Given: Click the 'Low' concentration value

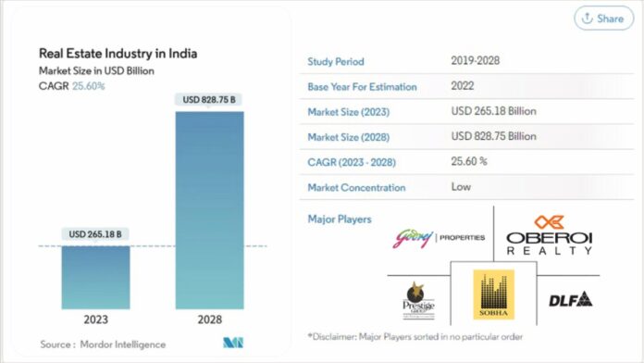Looking at the screenshot, I should click(461, 187).
